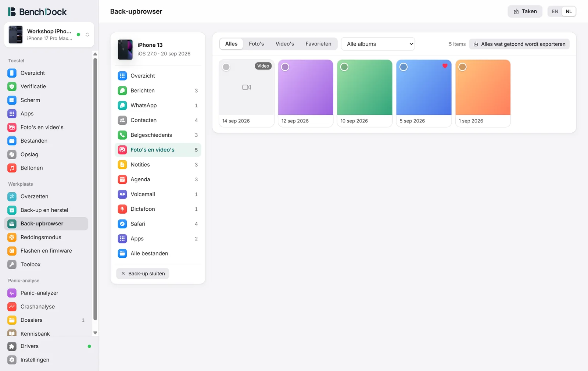Image resolution: width=588 pixels, height=371 pixels.
Task: Open the 5 sep 2026 blue thumbnail
Action: [424, 88]
